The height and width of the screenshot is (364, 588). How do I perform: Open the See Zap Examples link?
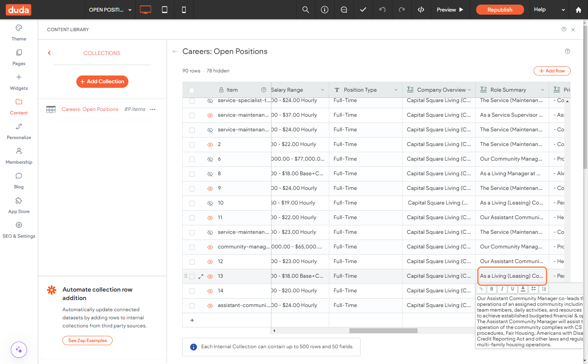click(x=88, y=341)
